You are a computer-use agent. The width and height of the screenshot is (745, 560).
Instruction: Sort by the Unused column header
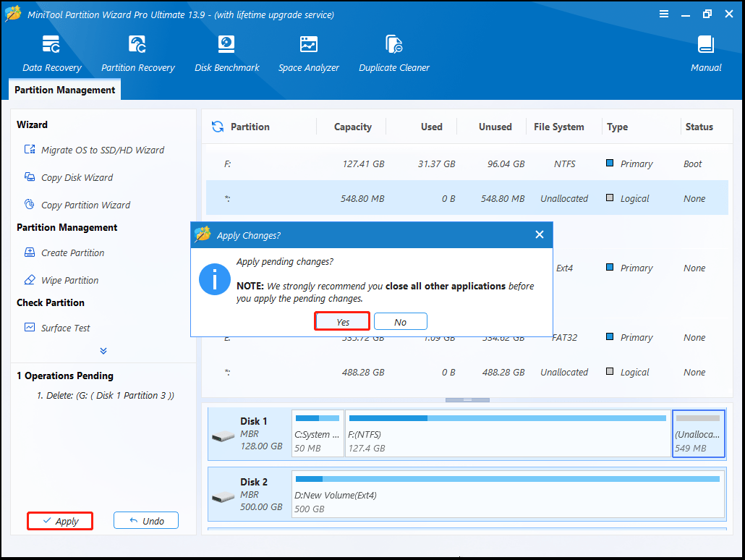495,127
